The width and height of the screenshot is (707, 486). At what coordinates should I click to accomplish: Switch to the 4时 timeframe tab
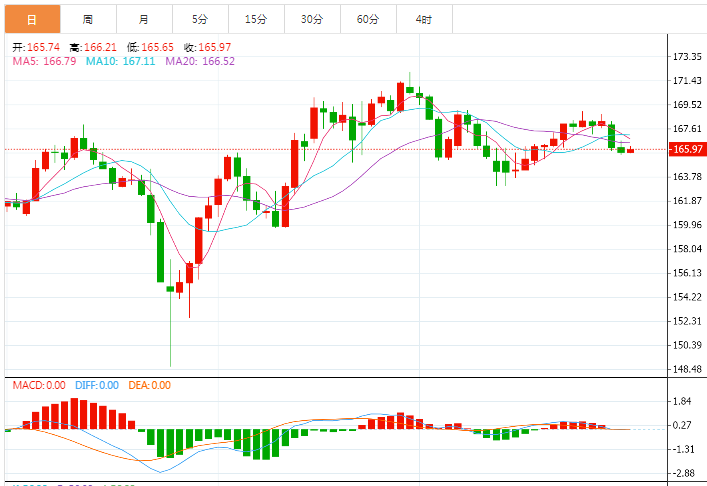(x=424, y=19)
